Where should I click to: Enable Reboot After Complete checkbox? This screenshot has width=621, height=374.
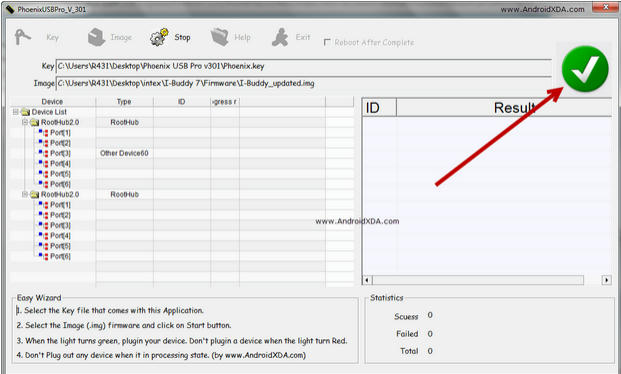[327, 42]
